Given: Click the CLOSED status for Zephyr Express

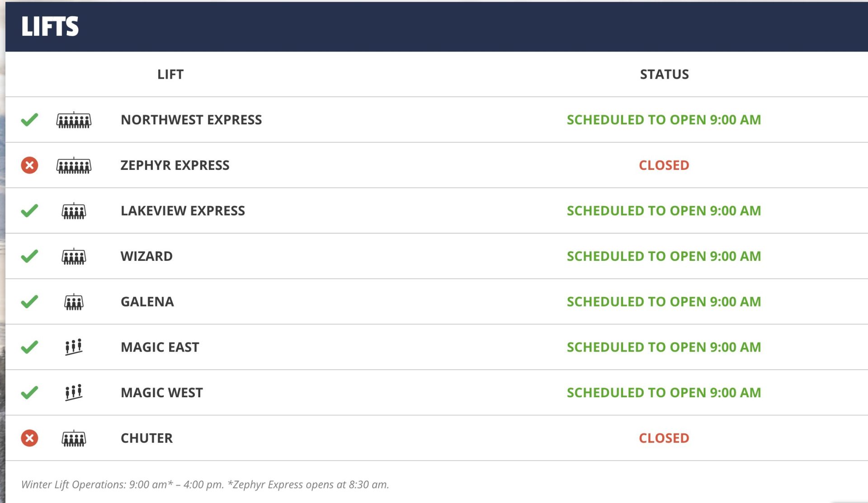Looking at the screenshot, I should 664,165.
